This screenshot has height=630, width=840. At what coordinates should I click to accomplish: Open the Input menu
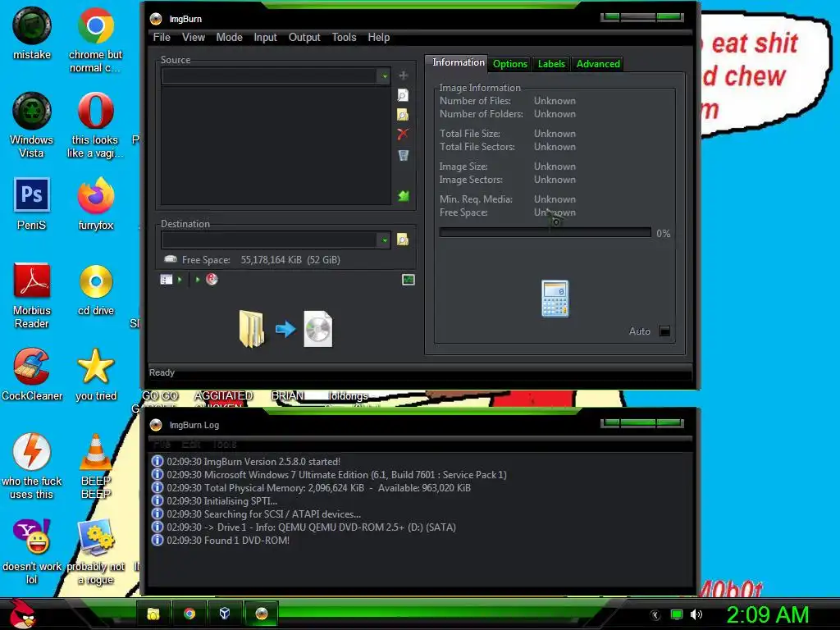click(265, 38)
